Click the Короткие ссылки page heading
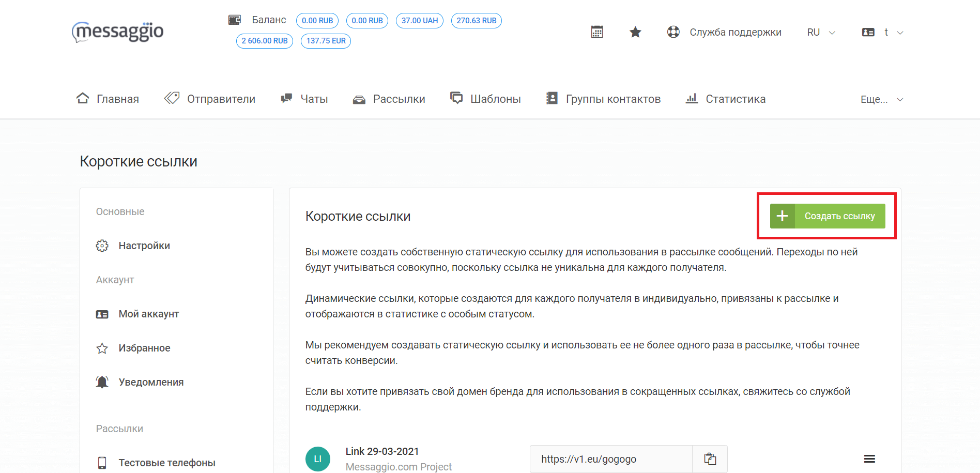 pyautogui.click(x=139, y=161)
